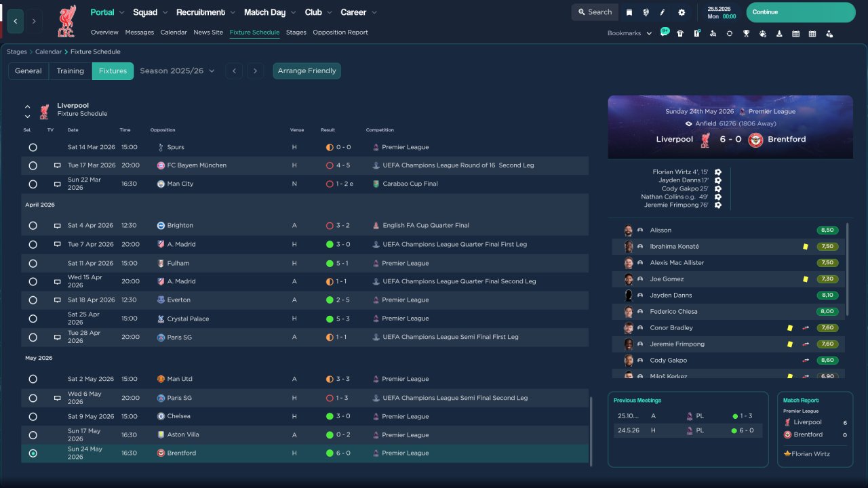Screen dimensions: 868x488
Task: Open the trophy bookmark shortcut
Action: click(746, 33)
